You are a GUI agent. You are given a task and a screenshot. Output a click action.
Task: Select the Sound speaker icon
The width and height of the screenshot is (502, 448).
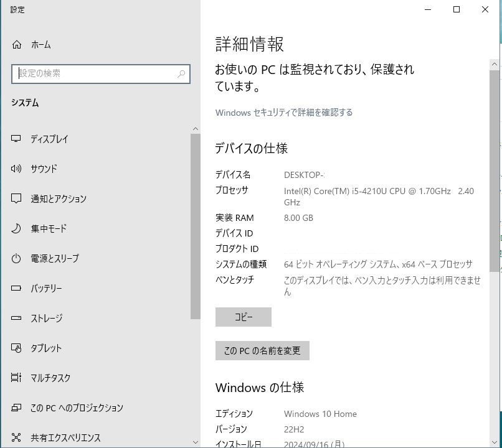click(17, 169)
